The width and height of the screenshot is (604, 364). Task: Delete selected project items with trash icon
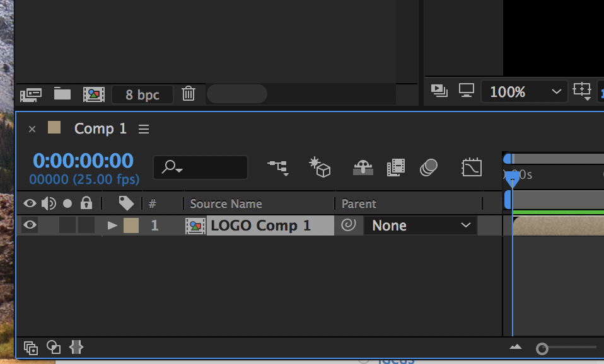click(189, 93)
